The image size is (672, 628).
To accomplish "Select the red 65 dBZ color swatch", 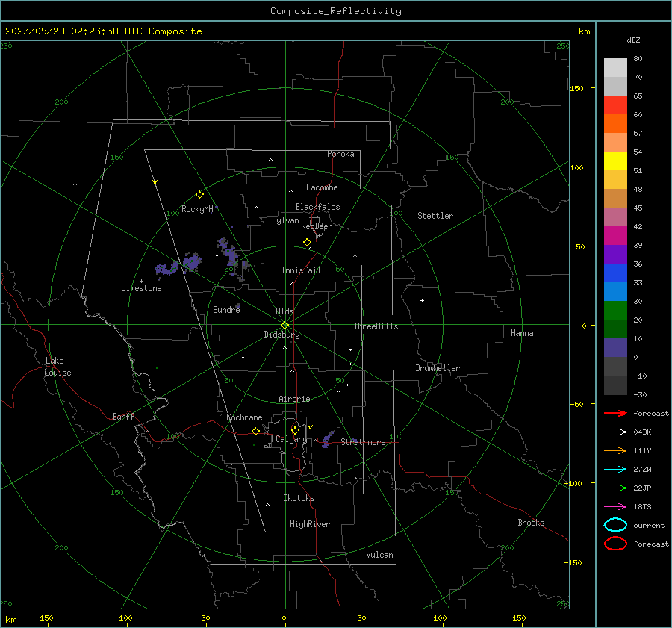I will pos(615,105).
